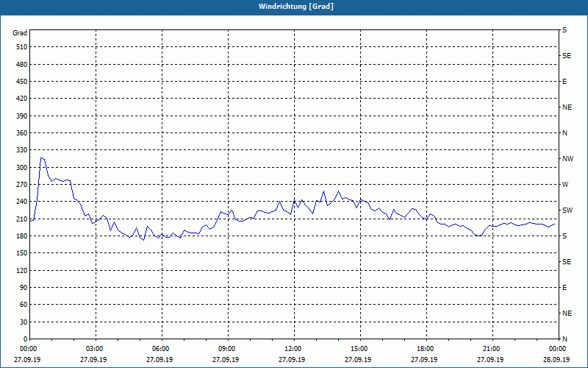Click the 00:00 label above date 28.09.19

(558, 349)
